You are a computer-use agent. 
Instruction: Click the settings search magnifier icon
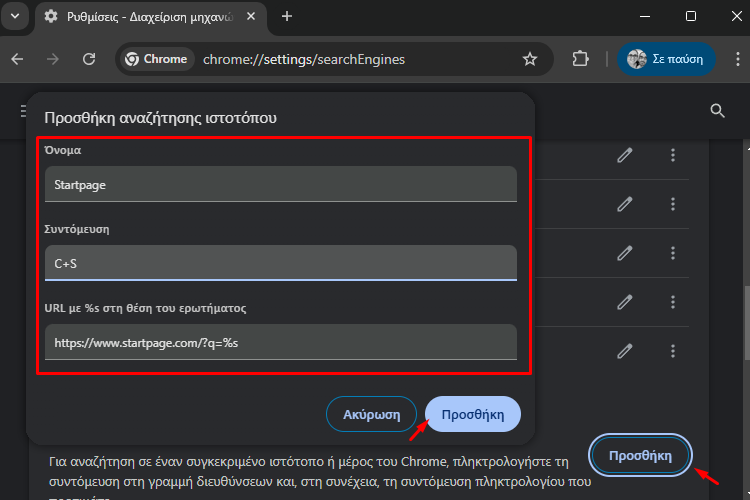click(x=717, y=111)
